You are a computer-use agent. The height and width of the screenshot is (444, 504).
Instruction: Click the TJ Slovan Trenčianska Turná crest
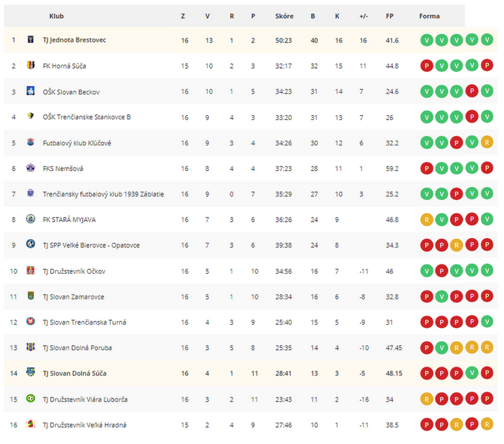point(30,322)
